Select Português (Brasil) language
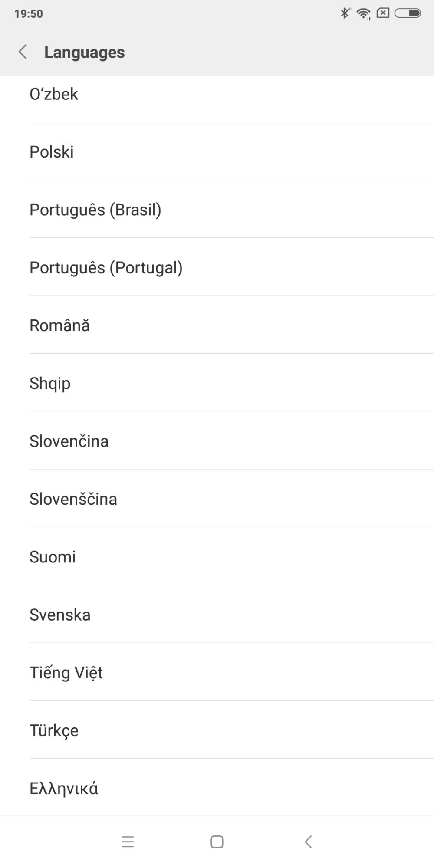The width and height of the screenshot is (434, 868). click(x=95, y=210)
